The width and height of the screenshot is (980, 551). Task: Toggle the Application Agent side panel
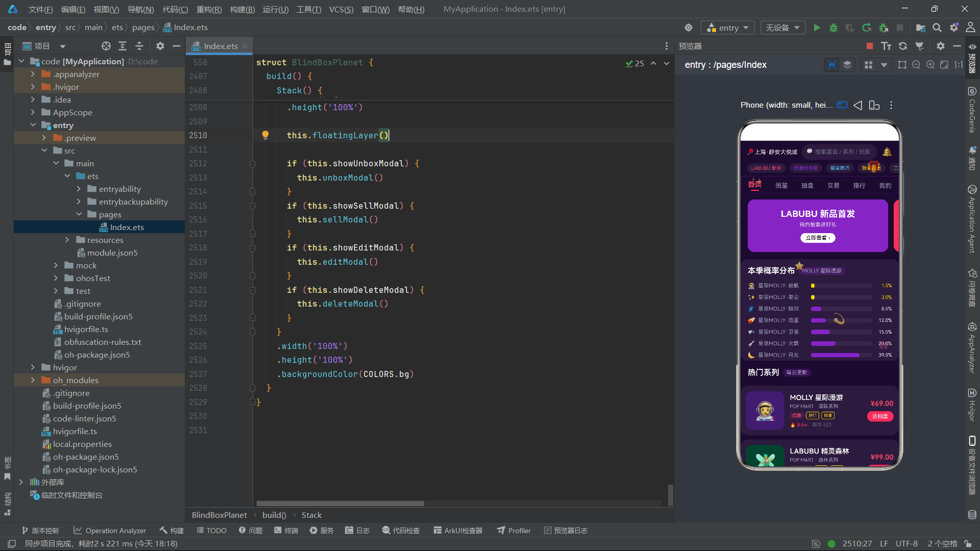pos(972,219)
